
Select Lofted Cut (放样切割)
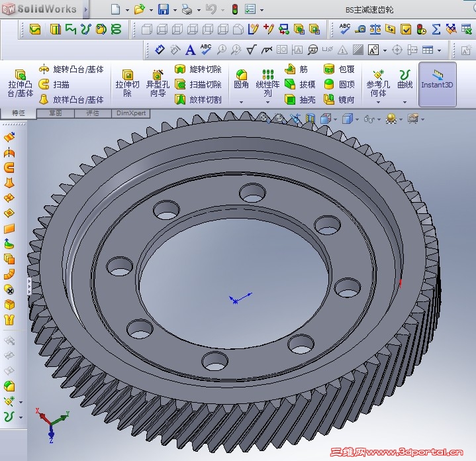(x=198, y=99)
